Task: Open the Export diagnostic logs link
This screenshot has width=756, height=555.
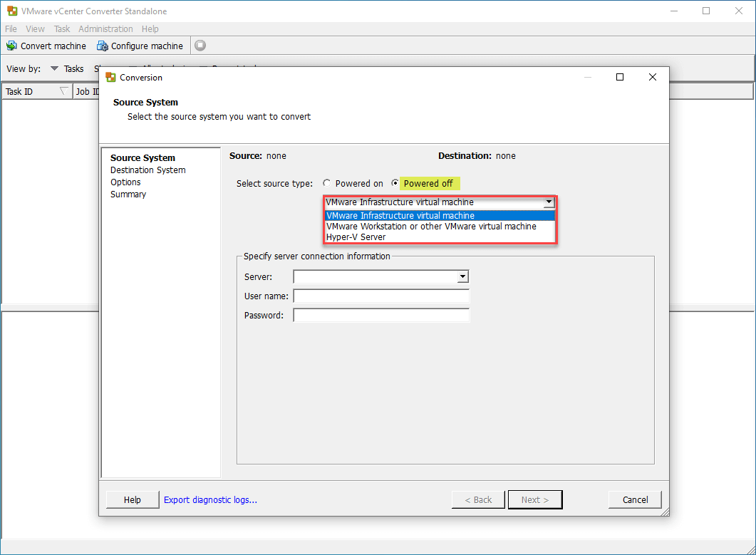Action: tap(210, 499)
